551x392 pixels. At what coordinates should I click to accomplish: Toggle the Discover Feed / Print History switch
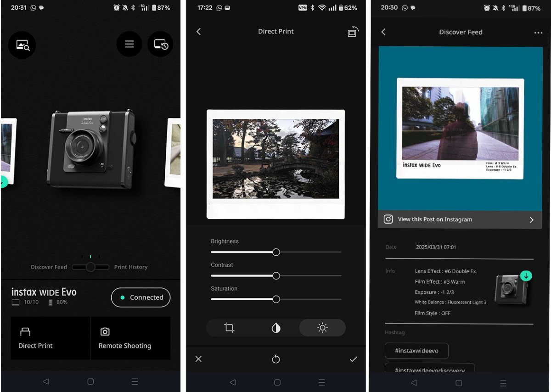(90, 267)
